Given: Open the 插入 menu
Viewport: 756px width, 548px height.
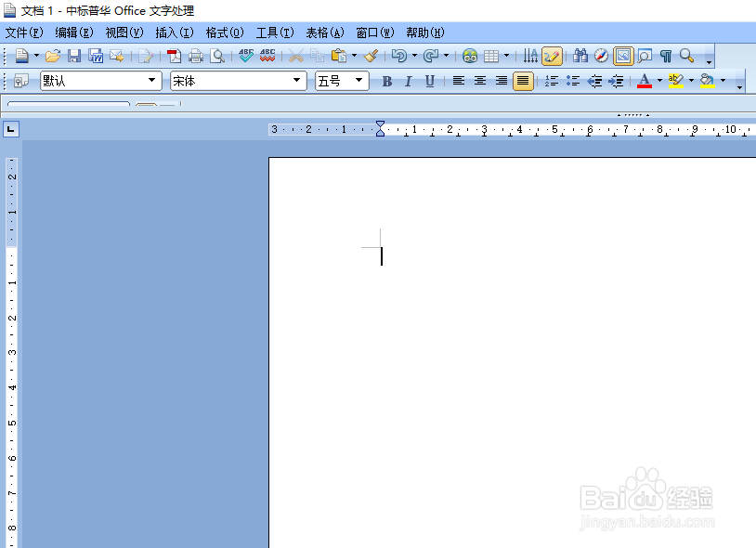Looking at the screenshot, I should coord(173,32).
